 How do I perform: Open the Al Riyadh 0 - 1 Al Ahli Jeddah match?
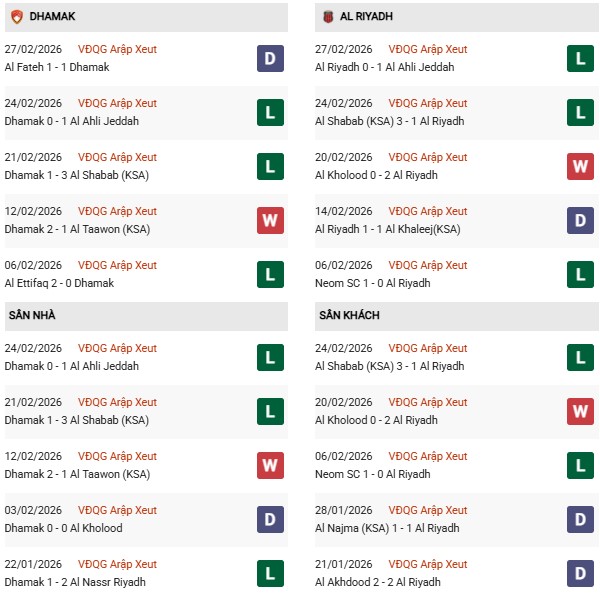click(x=384, y=67)
